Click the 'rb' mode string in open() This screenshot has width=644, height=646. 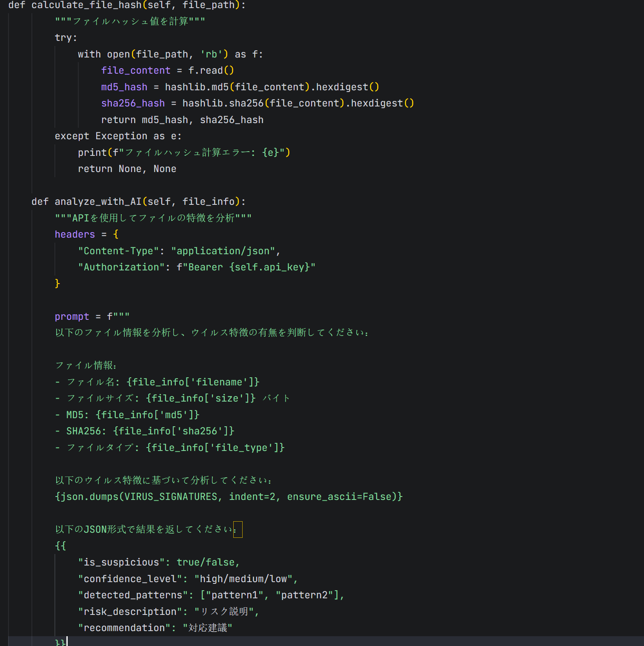[211, 55]
